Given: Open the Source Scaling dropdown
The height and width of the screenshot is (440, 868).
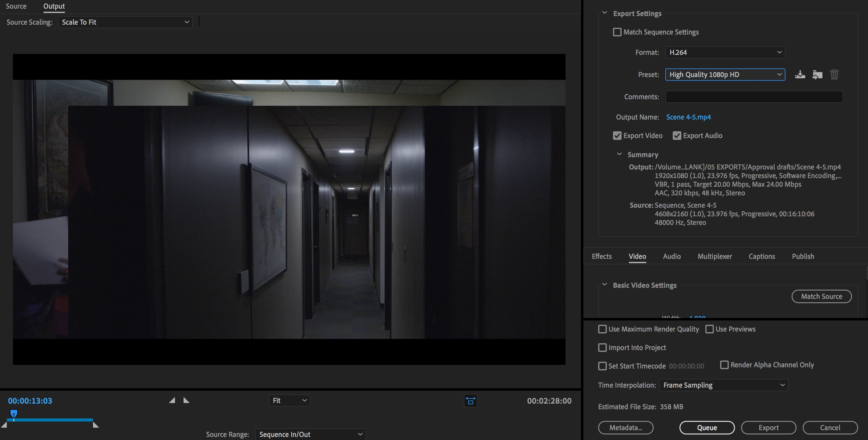Looking at the screenshot, I should click(125, 22).
